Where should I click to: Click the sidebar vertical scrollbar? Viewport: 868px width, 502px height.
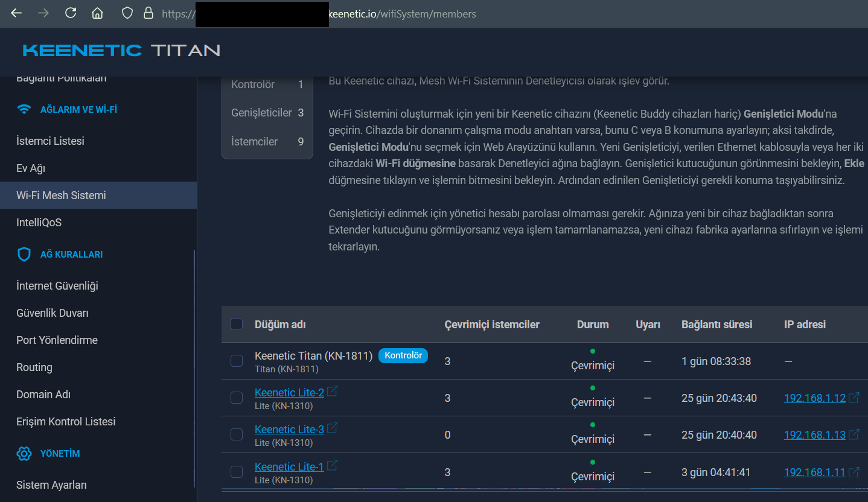coord(194,362)
